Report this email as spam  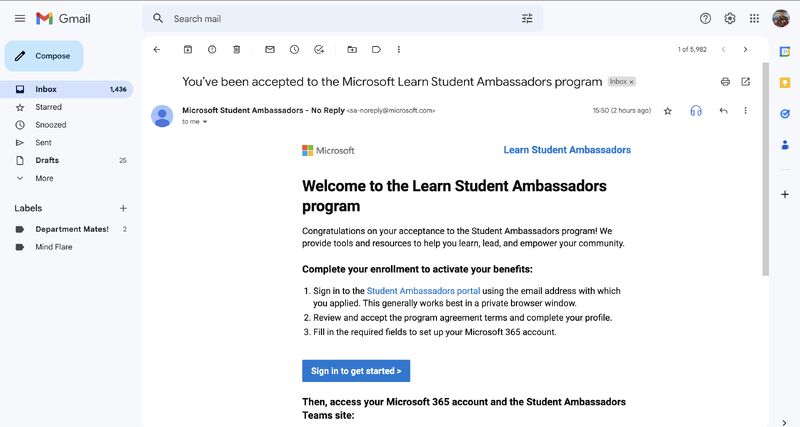coord(212,49)
